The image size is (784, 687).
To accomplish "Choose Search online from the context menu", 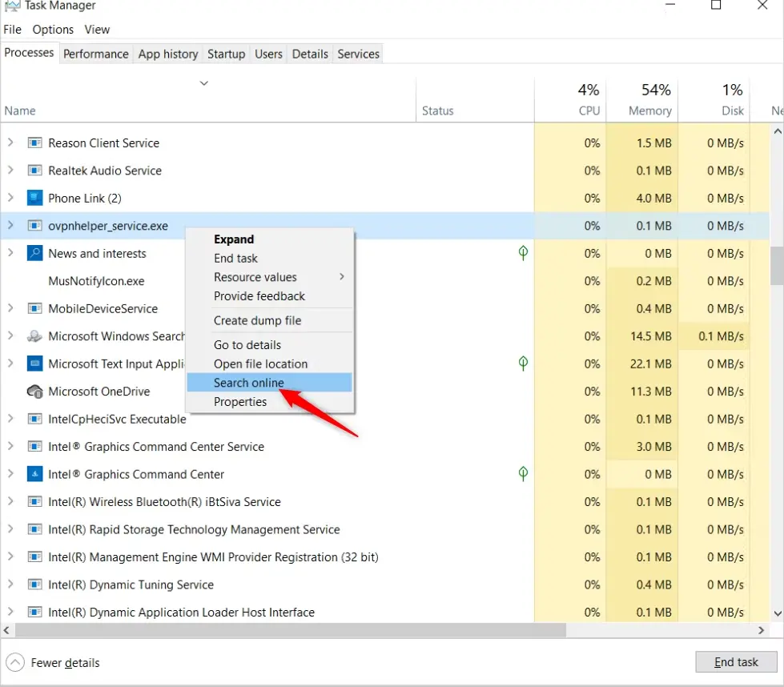I will tap(270, 383).
